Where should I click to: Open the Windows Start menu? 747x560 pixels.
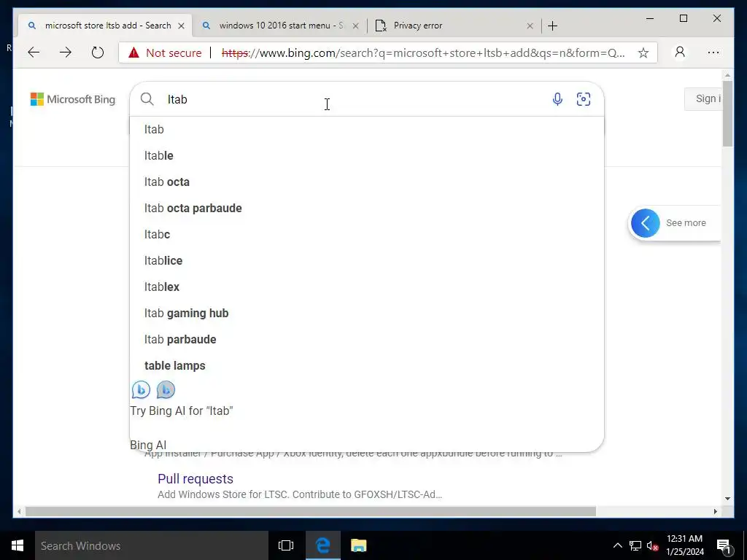pos(18,545)
